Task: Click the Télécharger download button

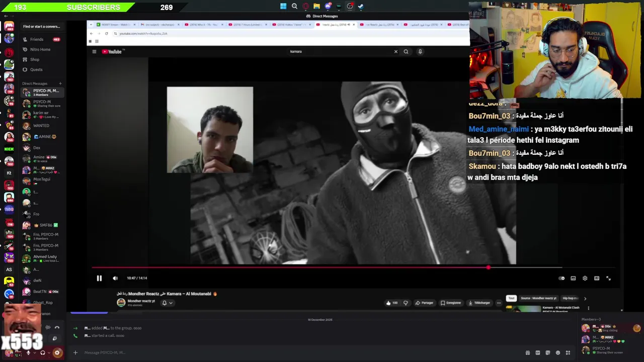Action: pos(479,303)
